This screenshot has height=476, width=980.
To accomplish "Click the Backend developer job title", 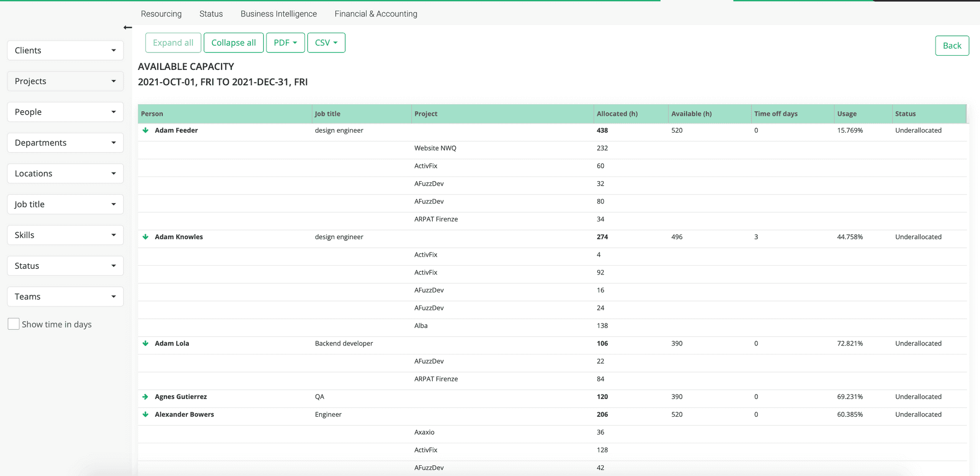I will pos(344,344).
